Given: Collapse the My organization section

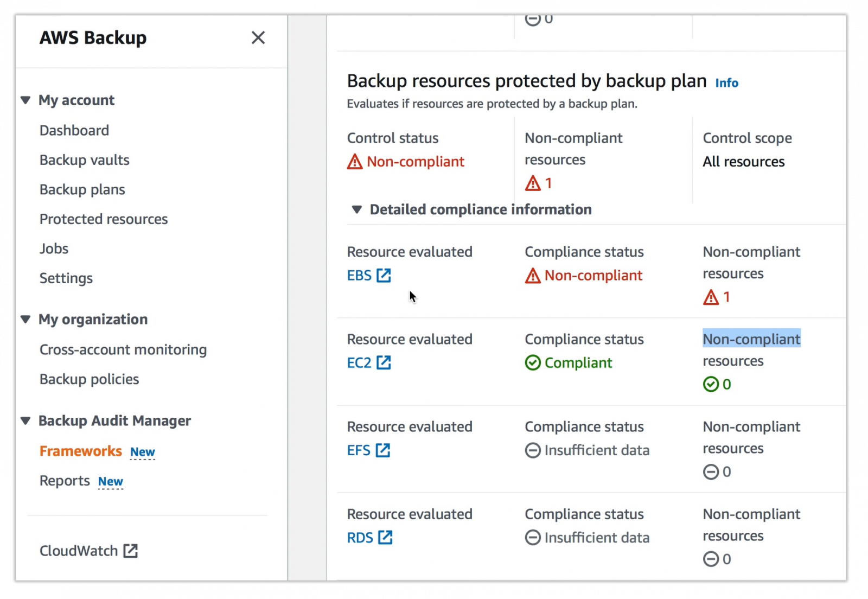Looking at the screenshot, I should [x=25, y=320].
